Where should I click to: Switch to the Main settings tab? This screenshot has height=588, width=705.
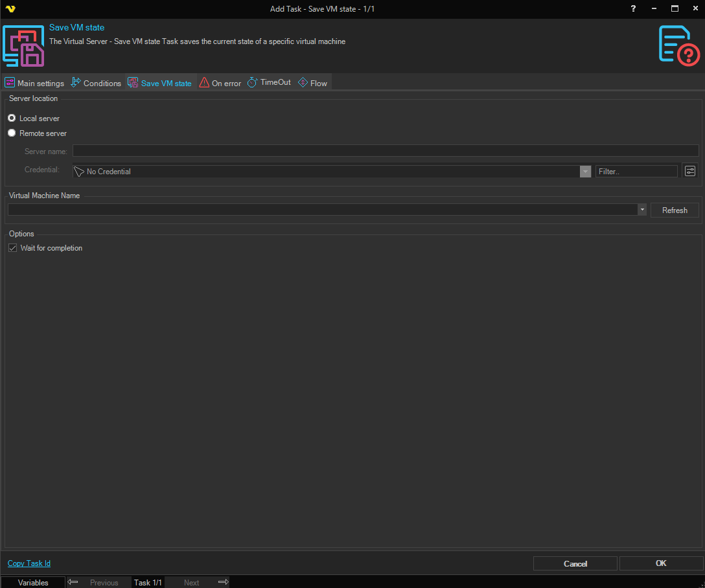click(35, 83)
